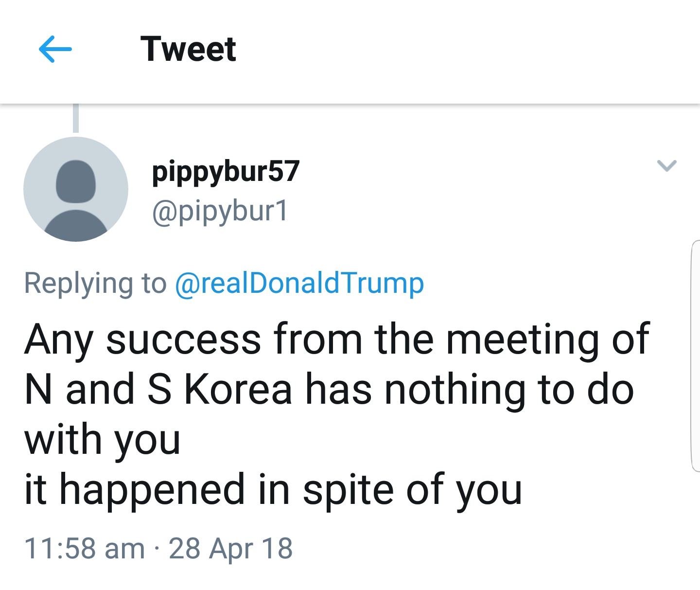Click the "Replying to" label
This screenshot has height=590, width=700.
click(95, 283)
